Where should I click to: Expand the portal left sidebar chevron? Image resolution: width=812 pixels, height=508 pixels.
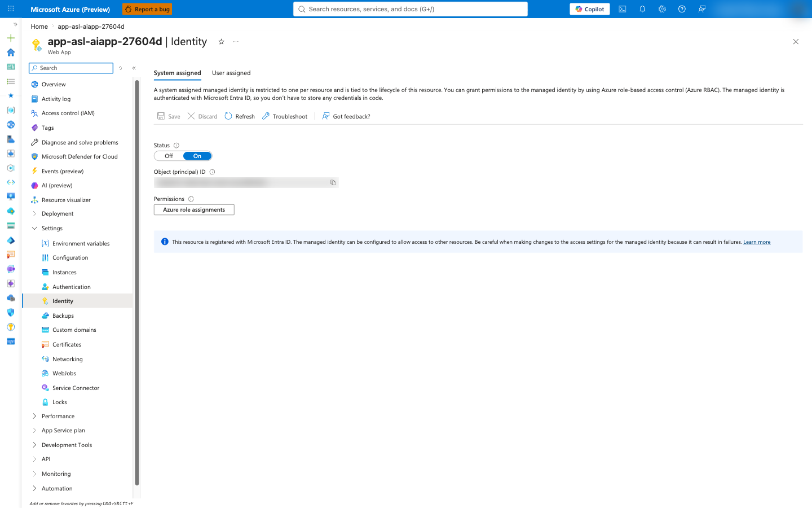click(15, 24)
